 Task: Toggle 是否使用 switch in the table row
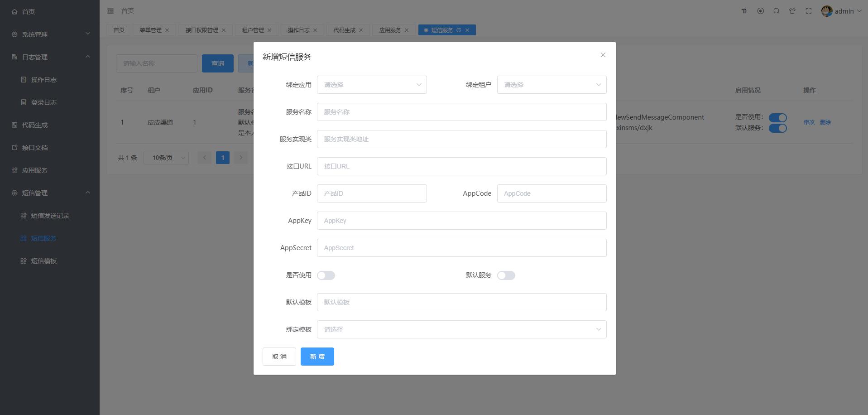(x=778, y=118)
